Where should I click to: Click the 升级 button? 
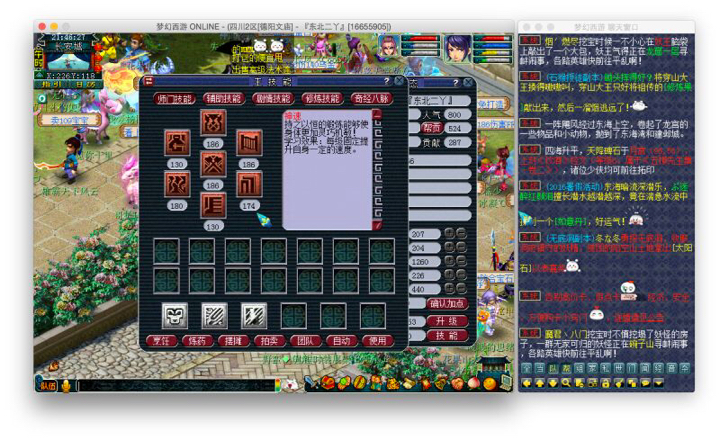447,321
